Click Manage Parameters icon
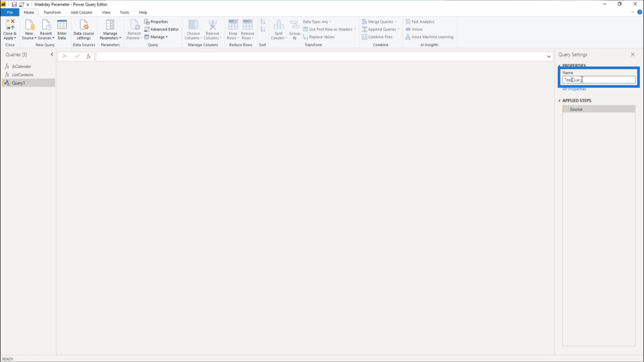 click(110, 25)
